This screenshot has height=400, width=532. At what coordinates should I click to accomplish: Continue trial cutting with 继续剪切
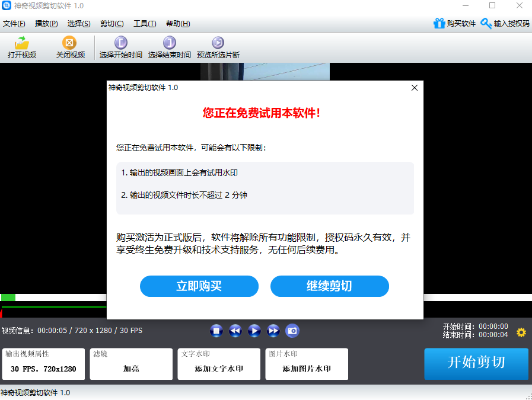(x=329, y=286)
